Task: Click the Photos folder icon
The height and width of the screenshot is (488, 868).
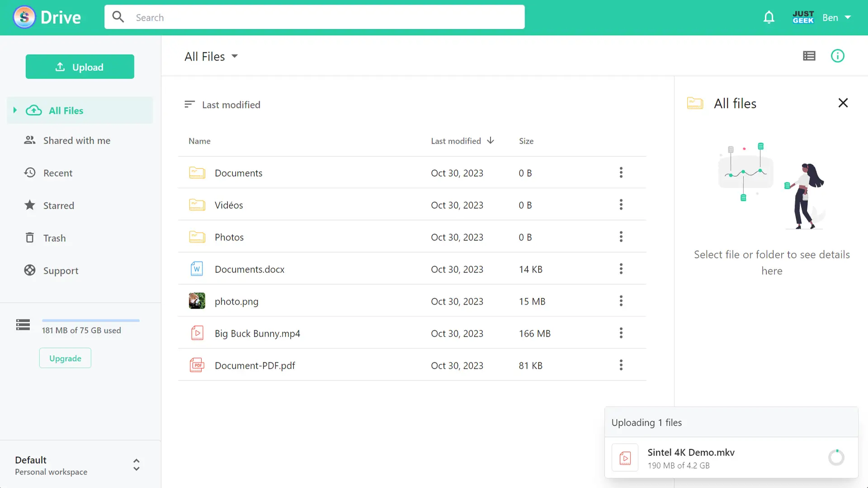Action: pos(197,237)
